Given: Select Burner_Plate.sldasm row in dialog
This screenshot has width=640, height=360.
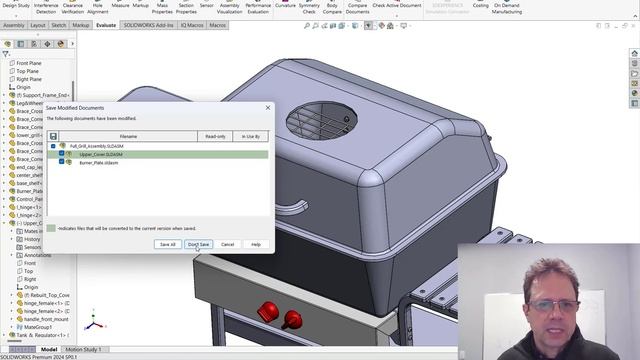Looking at the screenshot, I should coord(158,162).
